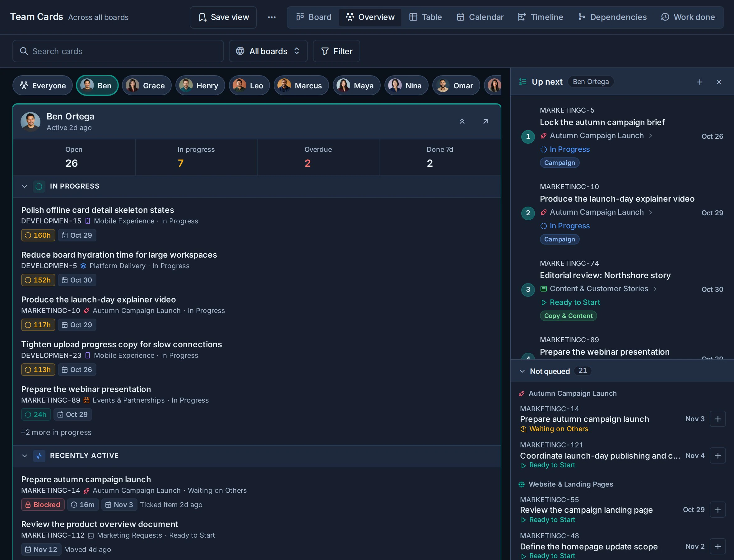This screenshot has height=560, width=734.
Task: Click the Recently Active pulse icon
Action: (x=39, y=456)
